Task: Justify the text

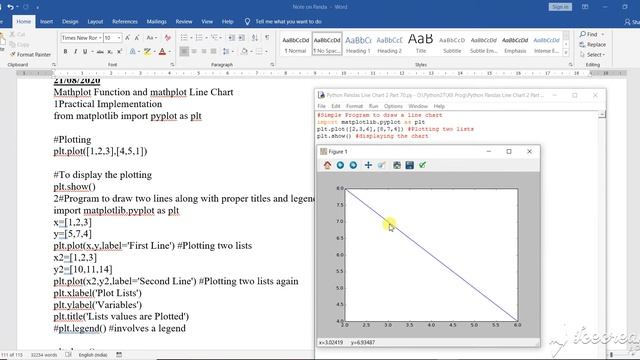Action: point(213,51)
